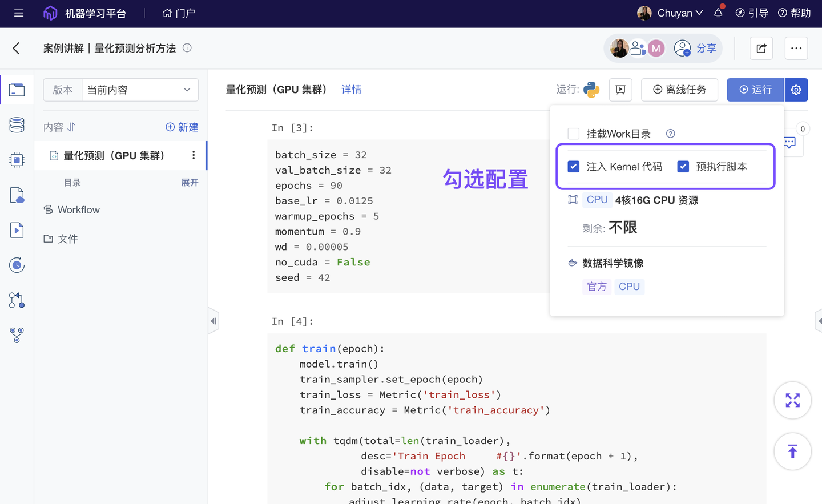Click the 离线任务 button
This screenshot has width=822, height=504.
point(679,90)
